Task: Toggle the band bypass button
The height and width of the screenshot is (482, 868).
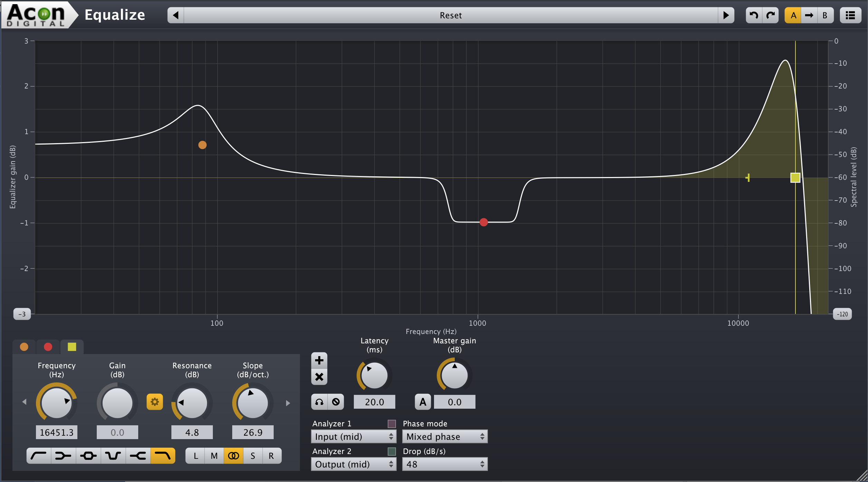Action: click(x=336, y=402)
